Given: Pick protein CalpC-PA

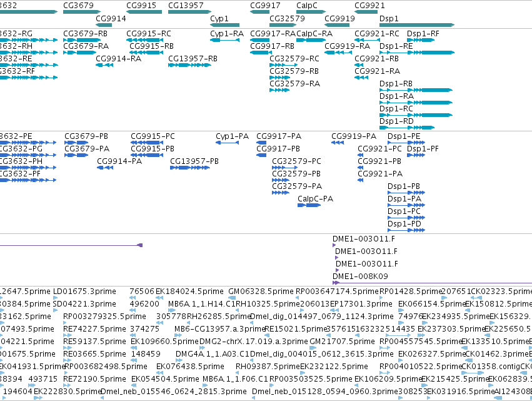Looking at the screenshot, I should [309, 205].
